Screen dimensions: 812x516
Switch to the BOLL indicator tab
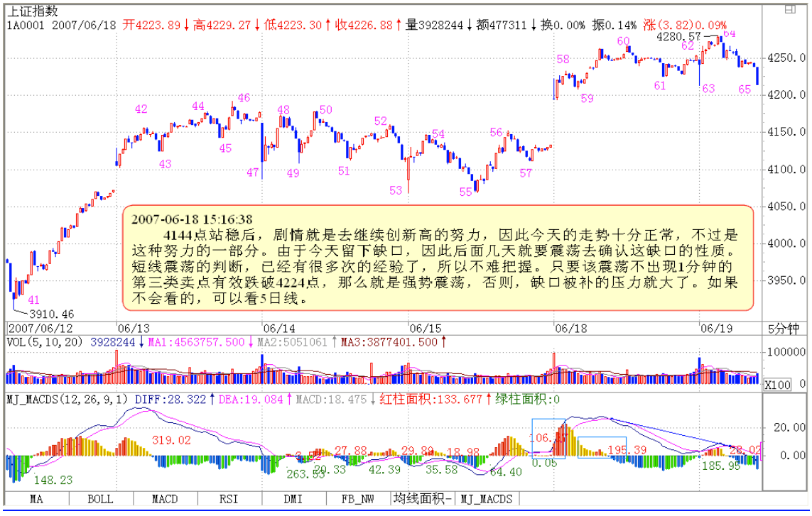pos(100,499)
